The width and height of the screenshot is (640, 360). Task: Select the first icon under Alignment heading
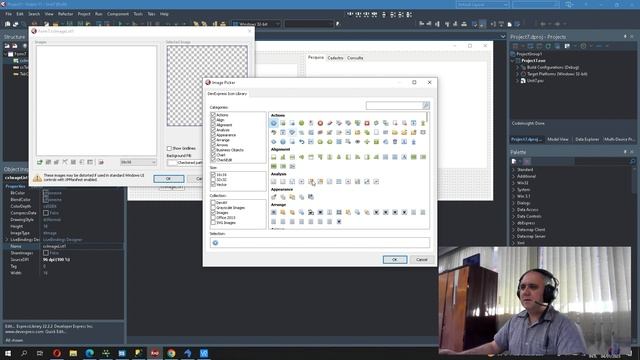pos(273,157)
